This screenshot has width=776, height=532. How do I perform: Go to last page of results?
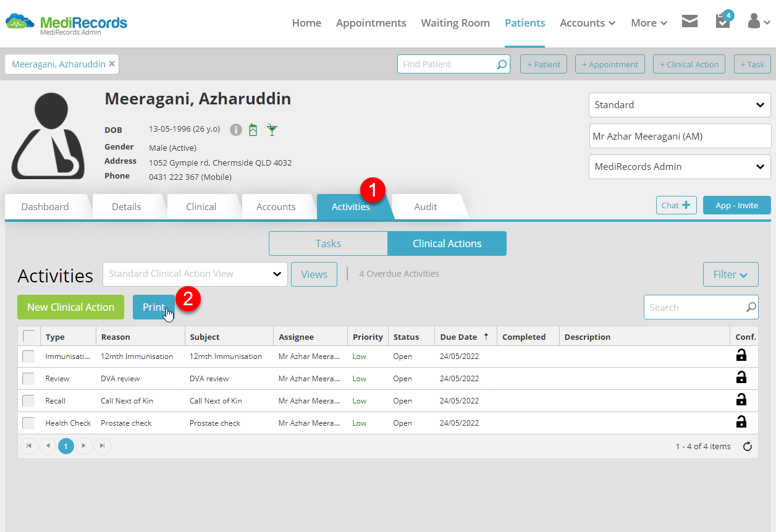click(x=103, y=445)
